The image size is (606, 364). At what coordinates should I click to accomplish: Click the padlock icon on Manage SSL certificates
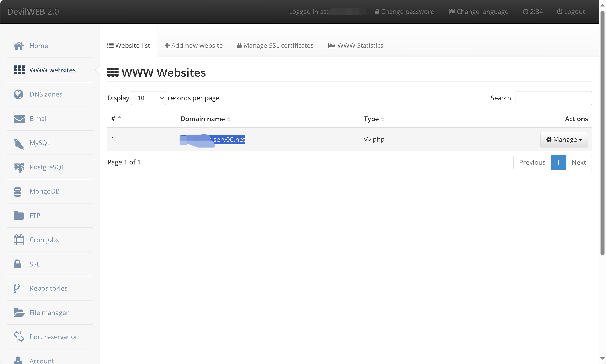(239, 45)
